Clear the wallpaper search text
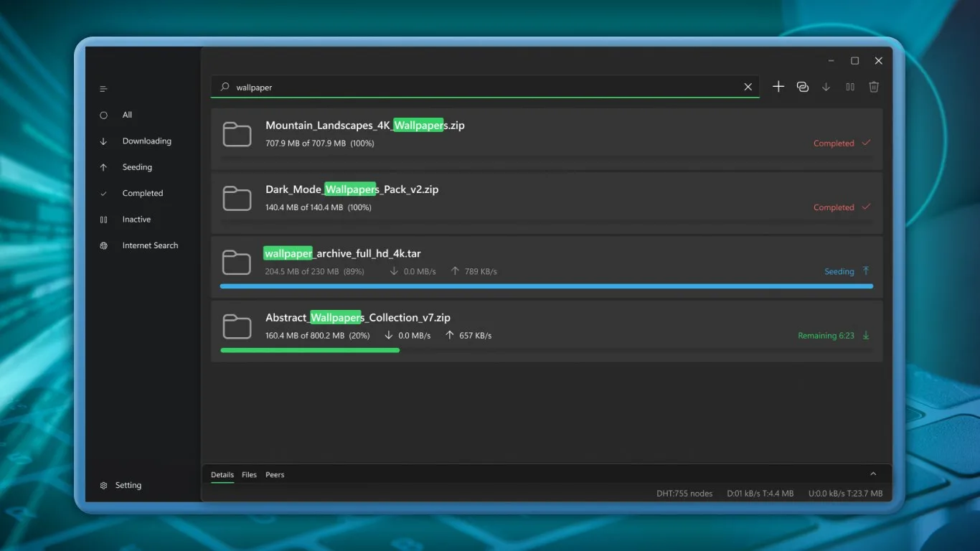 point(748,87)
